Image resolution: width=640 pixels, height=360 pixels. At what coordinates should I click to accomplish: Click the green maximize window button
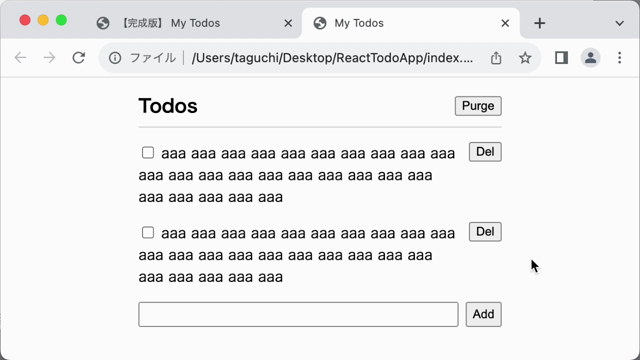point(61,20)
